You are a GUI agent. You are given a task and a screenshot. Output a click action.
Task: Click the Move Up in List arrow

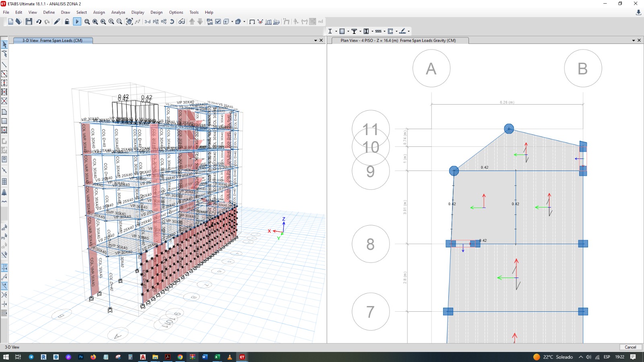point(192,22)
